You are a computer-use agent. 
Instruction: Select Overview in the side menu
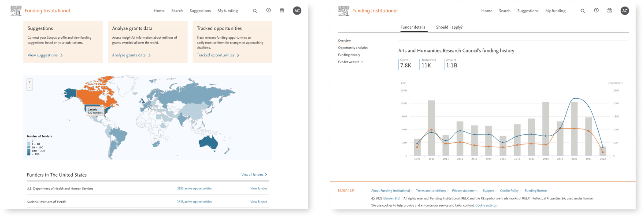click(x=344, y=41)
